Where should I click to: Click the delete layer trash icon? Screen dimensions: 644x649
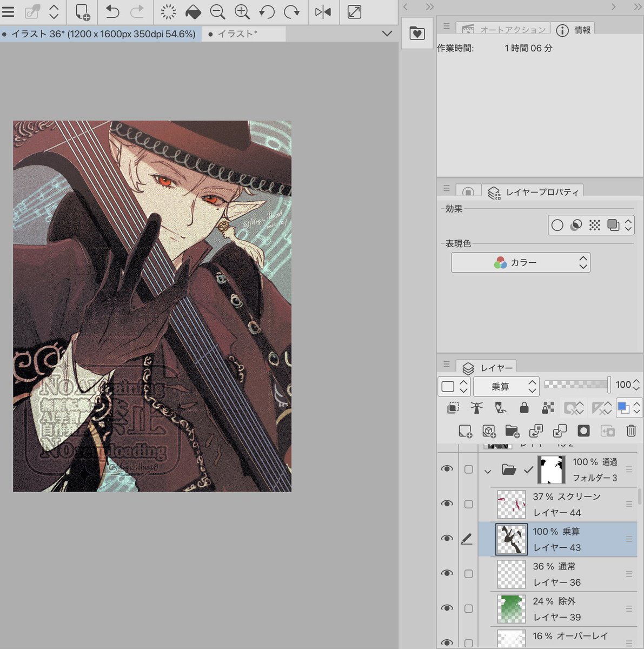tap(631, 431)
